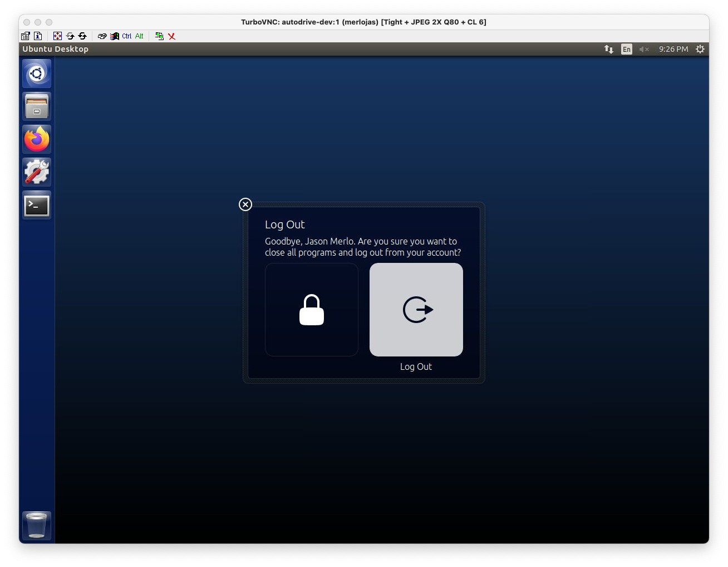
Task: Disconnect using the red X toolbar icon
Action: point(171,36)
